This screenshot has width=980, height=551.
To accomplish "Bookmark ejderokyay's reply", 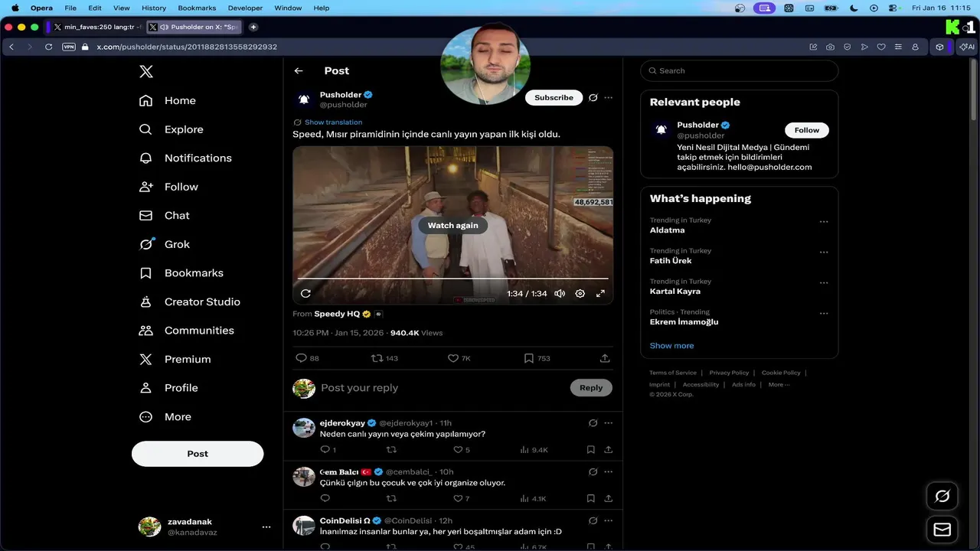I will click(x=590, y=450).
